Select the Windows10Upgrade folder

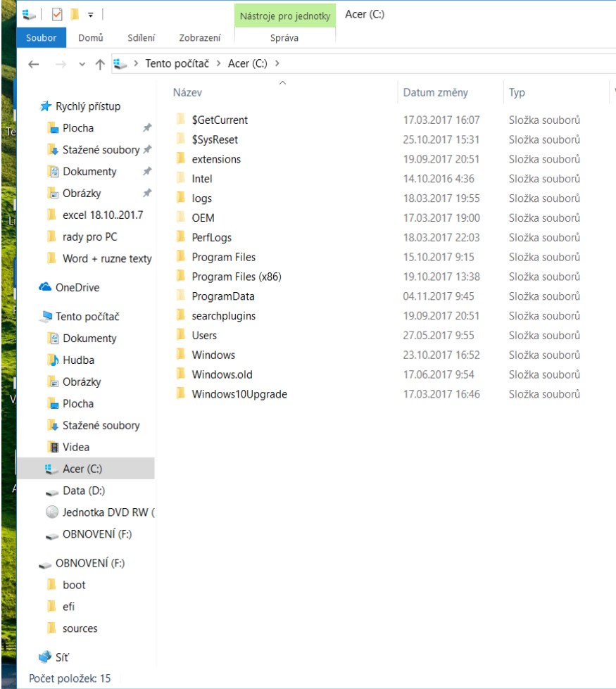[x=239, y=394]
